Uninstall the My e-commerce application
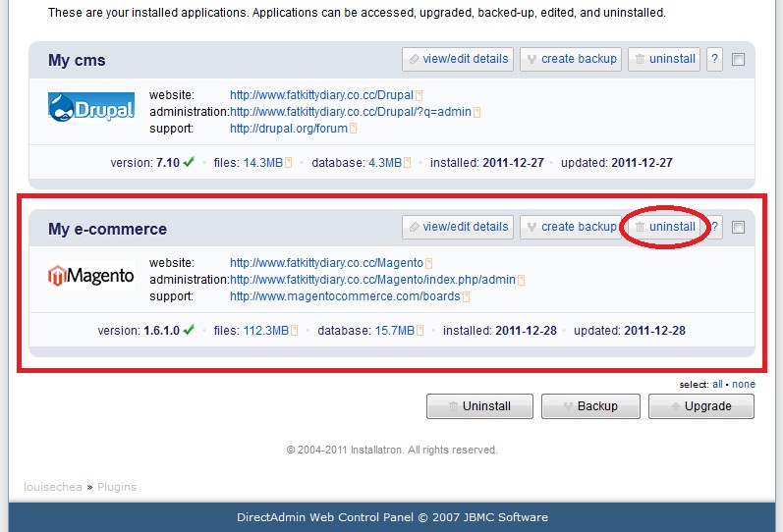This screenshot has height=532, width=783. tap(664, 227)
